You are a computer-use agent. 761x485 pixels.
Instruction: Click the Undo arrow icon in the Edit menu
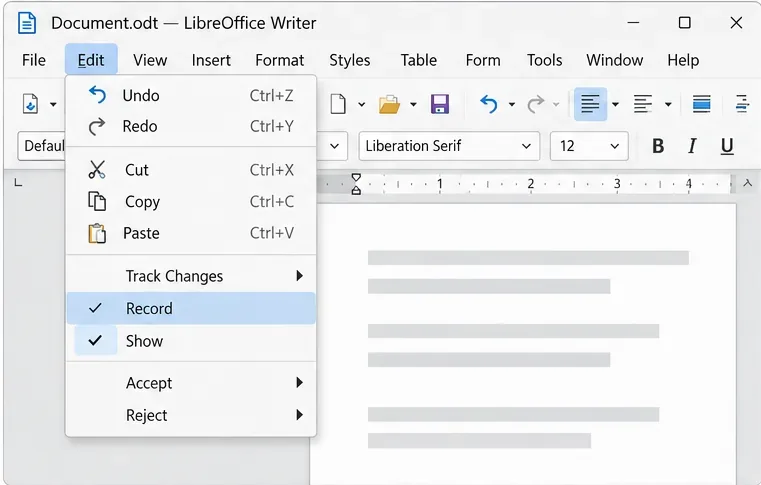coord(97,95)
